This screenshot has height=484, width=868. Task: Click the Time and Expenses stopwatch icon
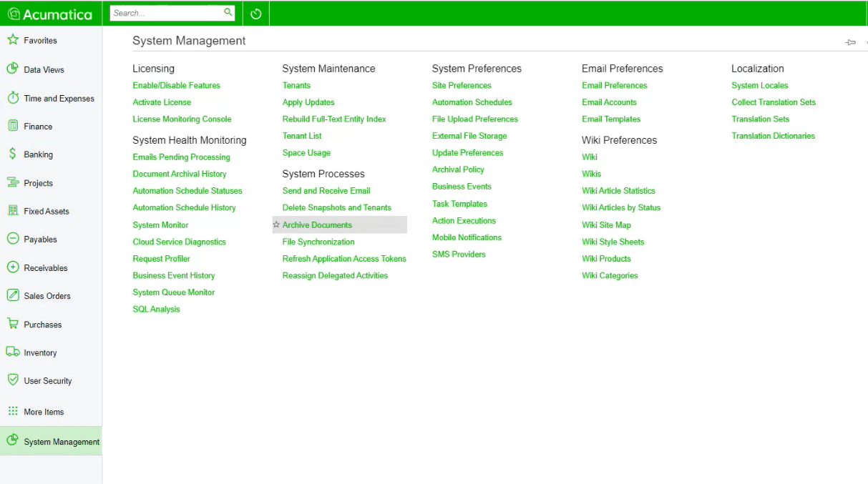(13, 98)
